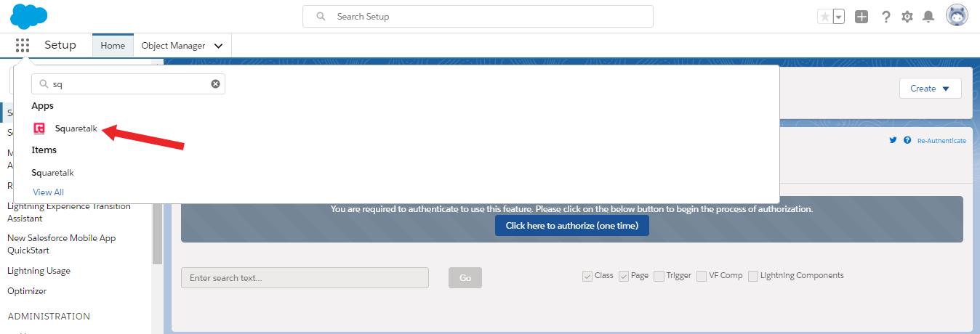
Task: Expand the Object Manager tab chevron
Action: pyautogui.click(x=218, y=46)
